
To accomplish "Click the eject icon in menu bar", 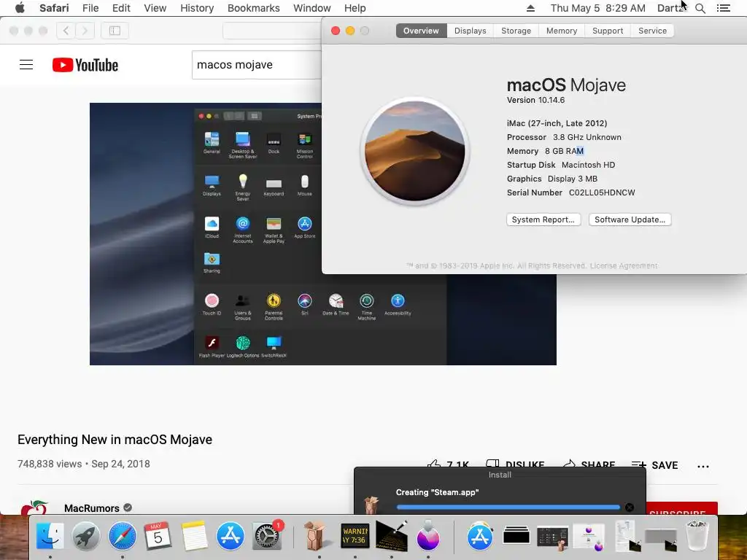I will tap(531, 8).
